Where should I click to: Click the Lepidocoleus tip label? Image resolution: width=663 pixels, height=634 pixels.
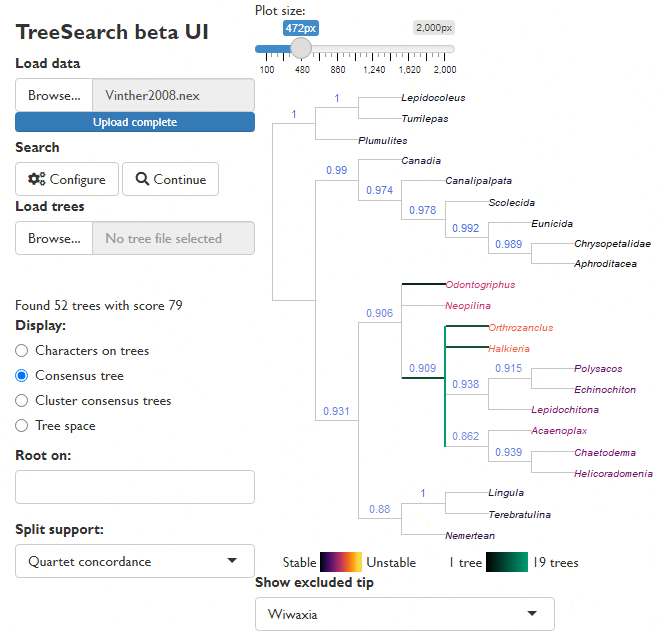pyautogui.click(x=433, y=98)
